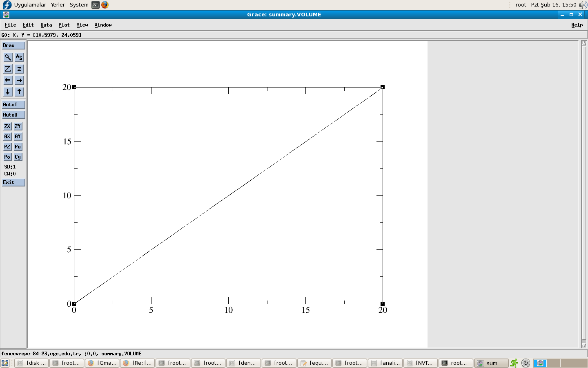This screenshot has height=368, width=588.
Task: Click the ZX zoom X-axis button
Action: click(7, 126)
